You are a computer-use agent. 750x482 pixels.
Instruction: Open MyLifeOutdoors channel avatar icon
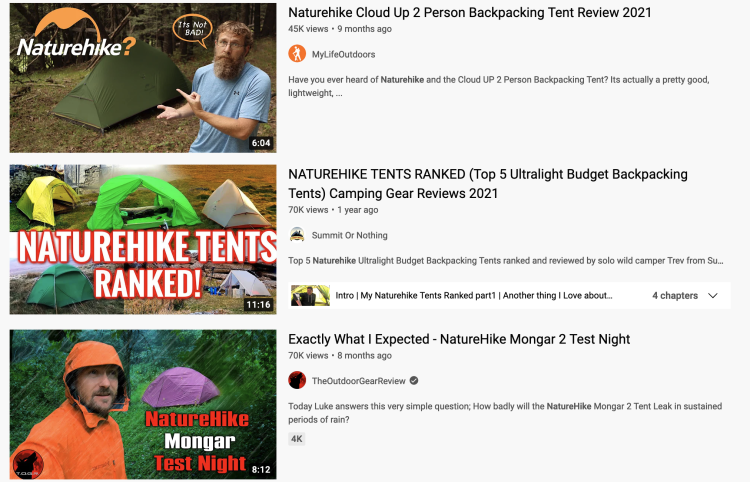[x=297, y=54]
